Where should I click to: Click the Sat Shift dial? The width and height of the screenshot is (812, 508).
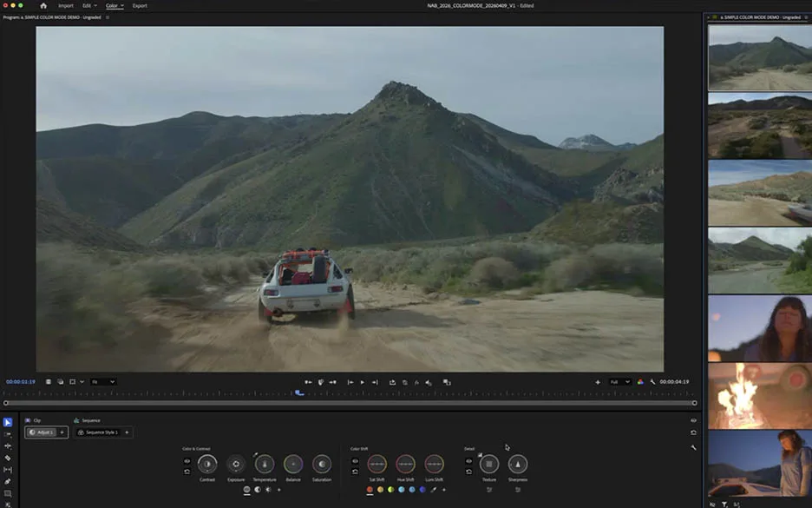(377, 464)
